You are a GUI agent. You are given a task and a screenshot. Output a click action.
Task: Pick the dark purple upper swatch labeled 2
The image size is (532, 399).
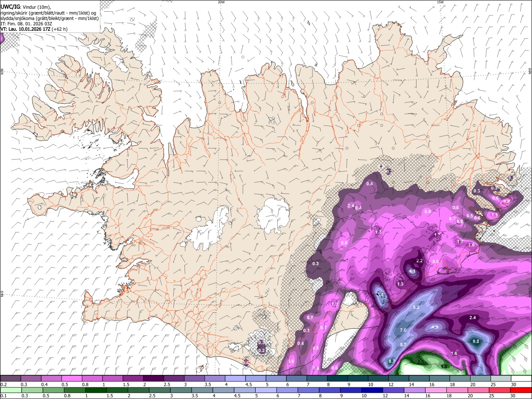click(153, 378)
